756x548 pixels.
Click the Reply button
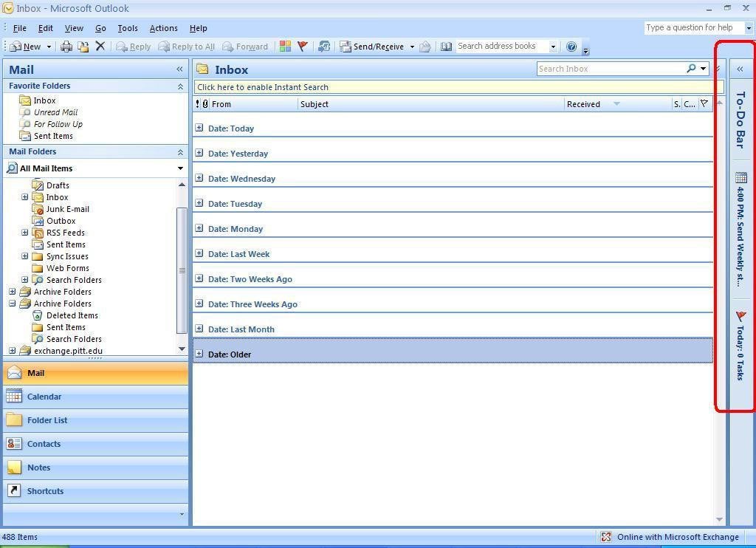(134, 47)
